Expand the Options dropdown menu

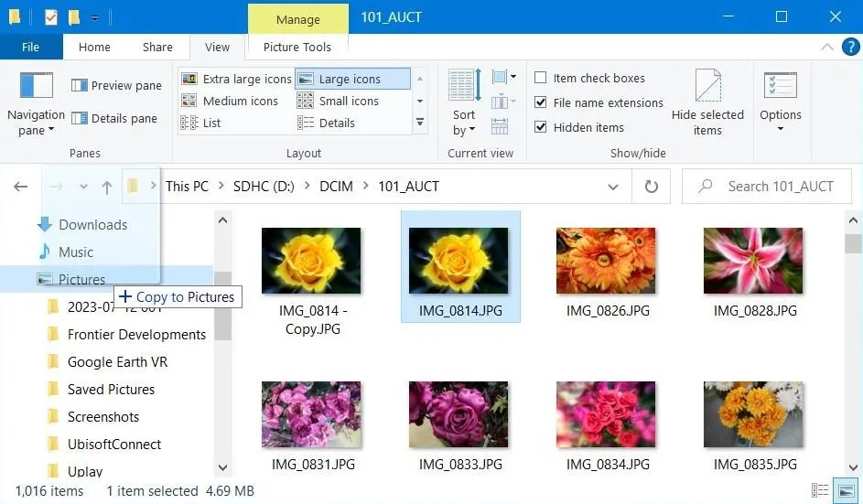coord(780,103)
